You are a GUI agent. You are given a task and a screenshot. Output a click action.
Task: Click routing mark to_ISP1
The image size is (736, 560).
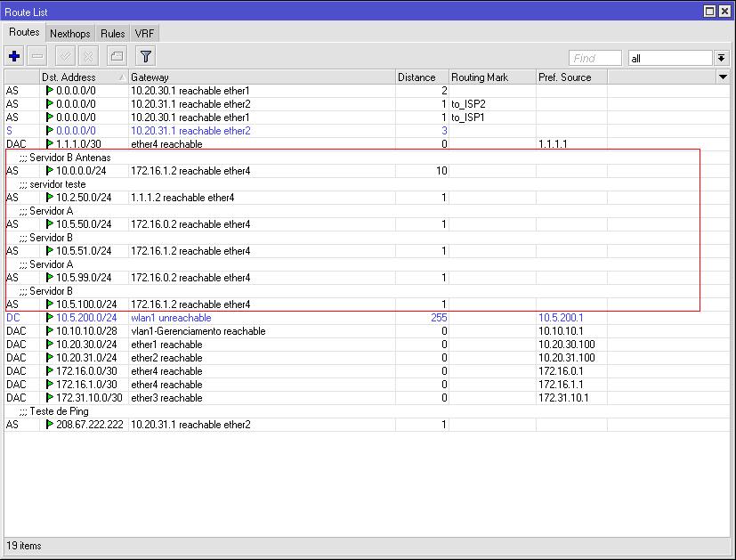point(467,118)
